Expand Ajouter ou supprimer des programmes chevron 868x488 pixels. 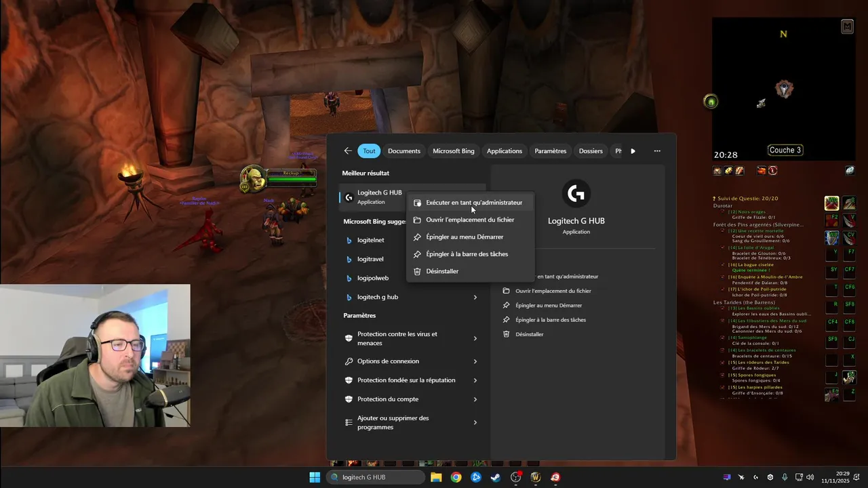pyautogui.click(x=475, y=422)
